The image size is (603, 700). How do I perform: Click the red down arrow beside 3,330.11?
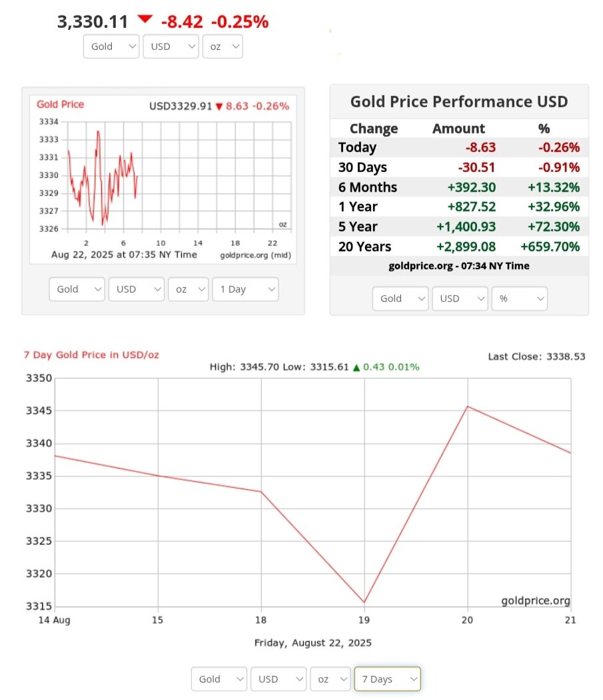[x=145, y=19]
